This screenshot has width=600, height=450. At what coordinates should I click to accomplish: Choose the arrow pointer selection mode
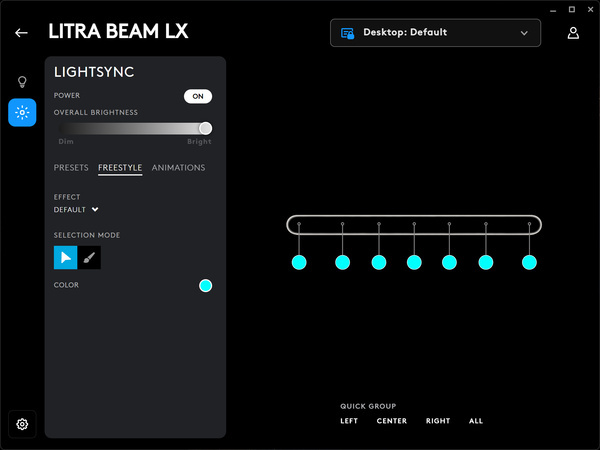point(65,258)
